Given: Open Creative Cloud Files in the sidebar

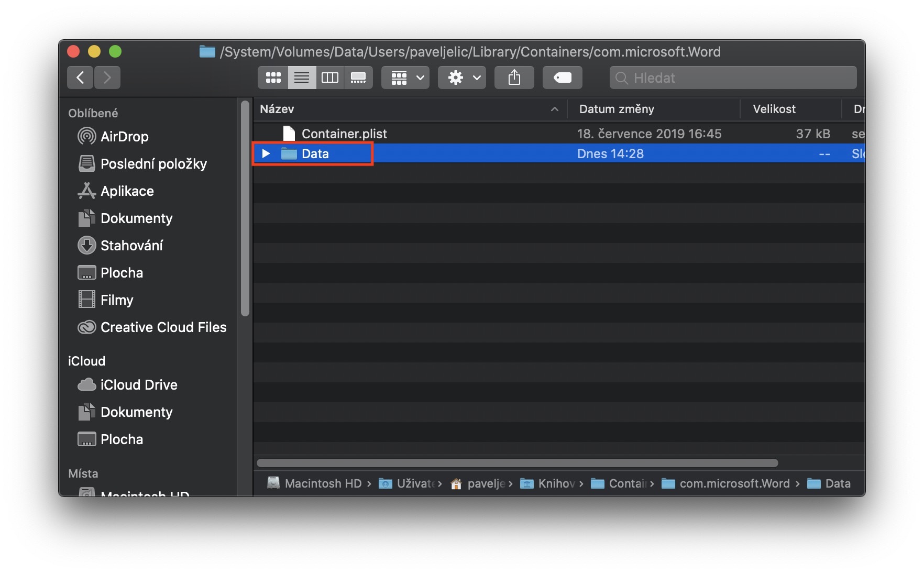Looking at the screenshot, I should coord(152,327).
